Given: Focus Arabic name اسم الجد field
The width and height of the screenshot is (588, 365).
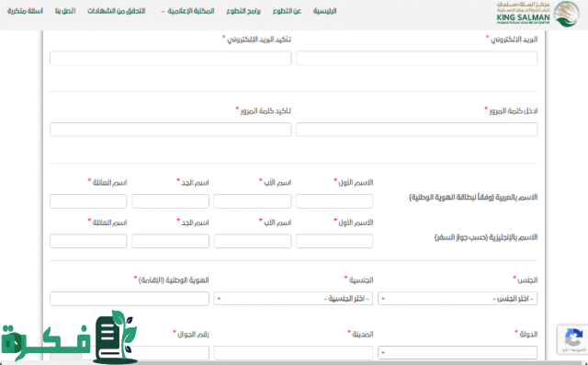Looking at the screenshot, I should click(x=170, y=201).
